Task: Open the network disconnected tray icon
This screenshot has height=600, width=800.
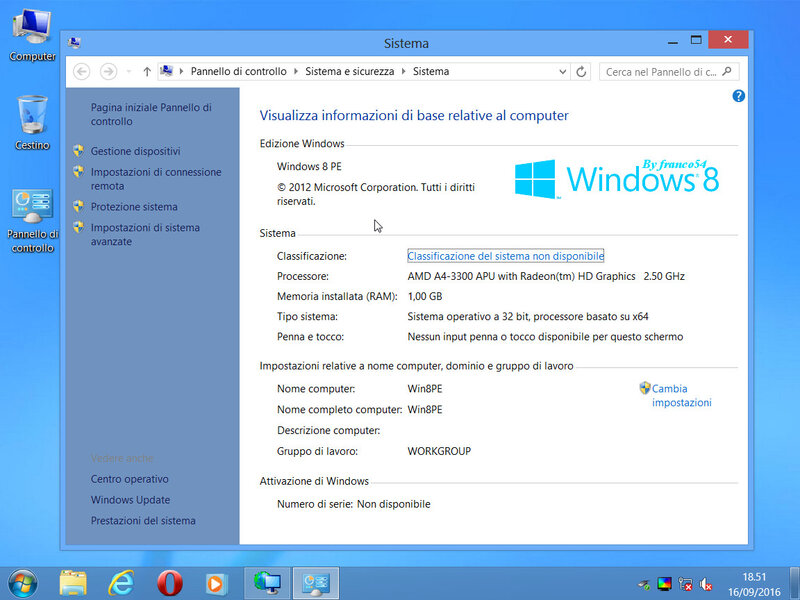Action: 685,584
